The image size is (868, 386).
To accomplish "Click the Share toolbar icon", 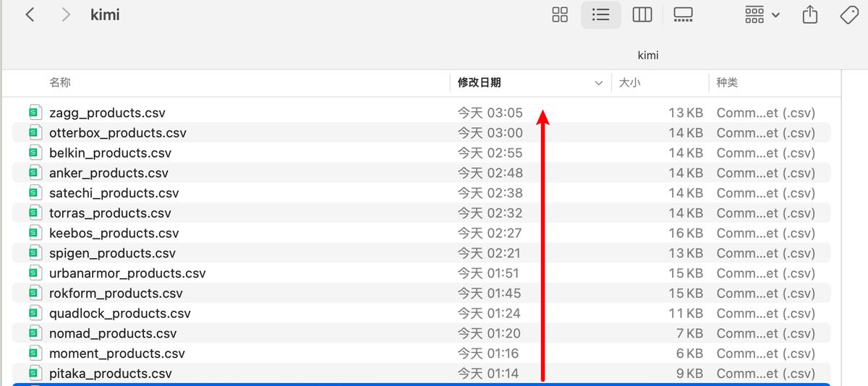I will (x=810, y=14).
